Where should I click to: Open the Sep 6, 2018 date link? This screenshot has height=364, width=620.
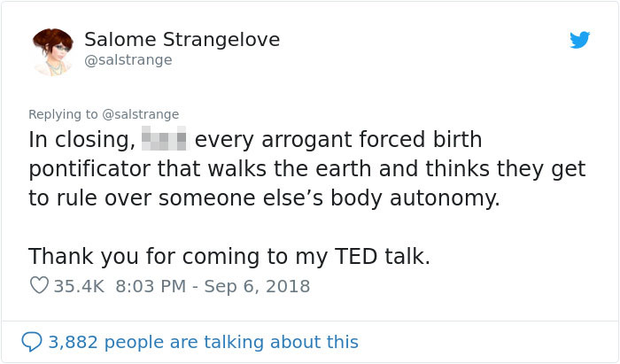256,286
